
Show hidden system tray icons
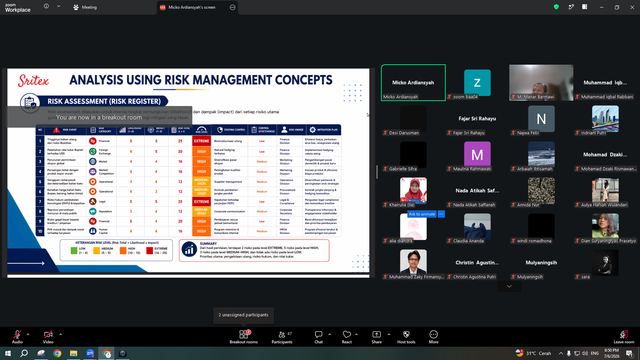pos(560,353)
